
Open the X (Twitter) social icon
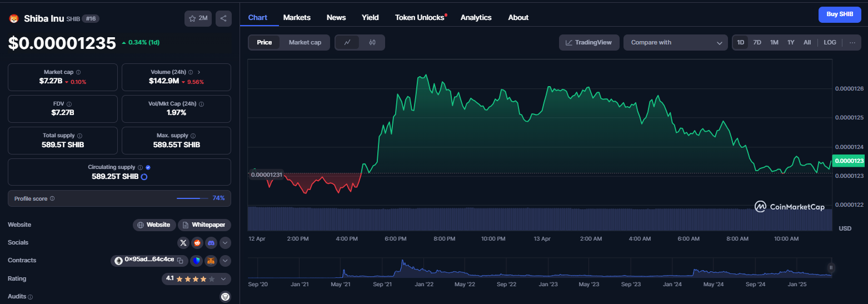tap(183, 243)
